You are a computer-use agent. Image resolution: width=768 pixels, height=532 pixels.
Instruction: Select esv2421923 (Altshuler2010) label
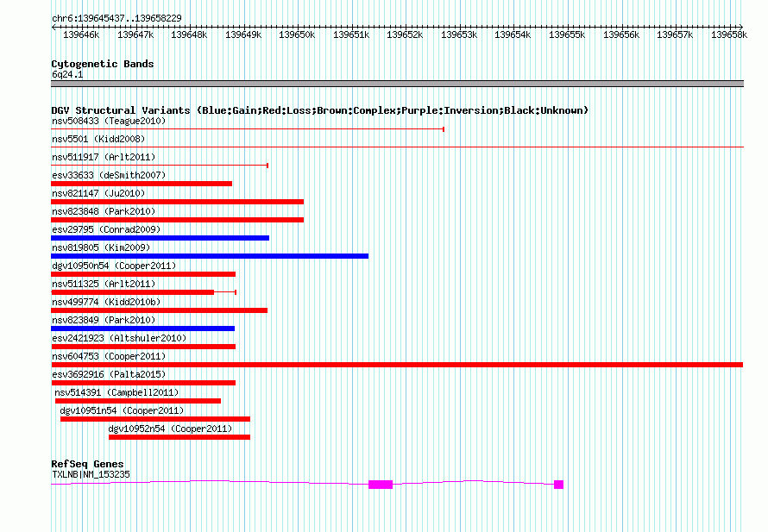click(x=119, y=338)
